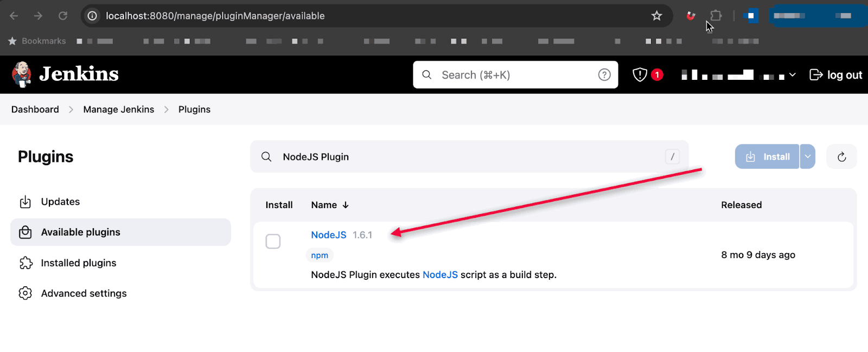Select Available plugins in sidebar
868x352 pixels.
(x=120, y=232)
